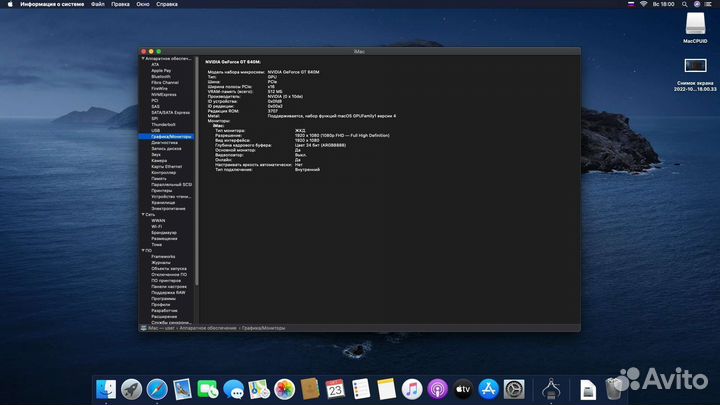Image resolution: width=720 pixels, height=405 pixels.
Task: Open Spotlight search magnifier in menu bar
Action: pyautogui.click(x=684, y=4)
